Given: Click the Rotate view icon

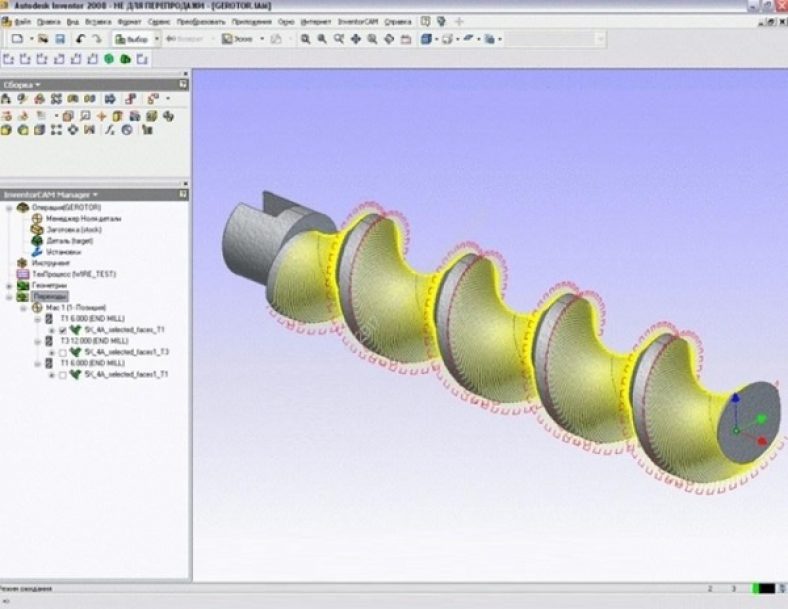Looking at the screenshot, I should (389, 39).
